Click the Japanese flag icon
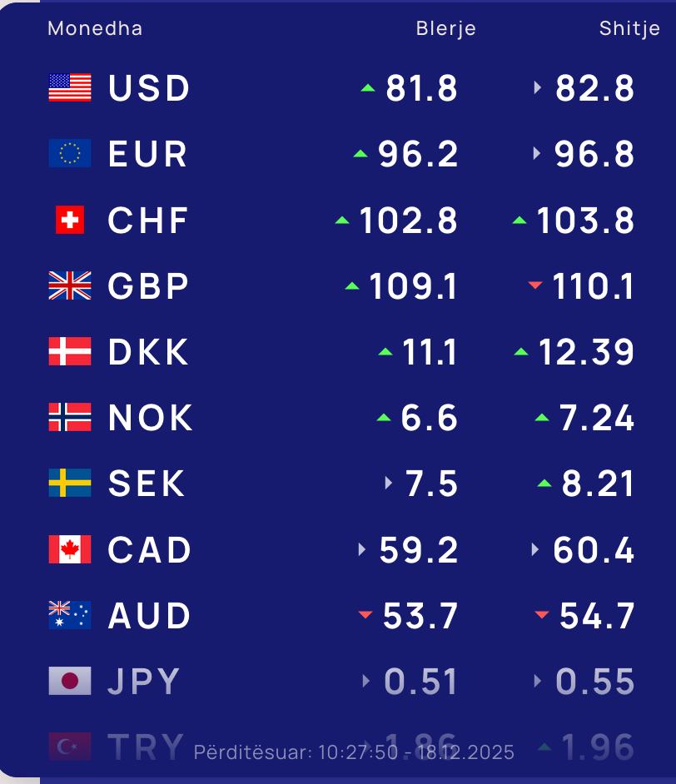This screenshot has height=784, width=676. pos(70,682)
